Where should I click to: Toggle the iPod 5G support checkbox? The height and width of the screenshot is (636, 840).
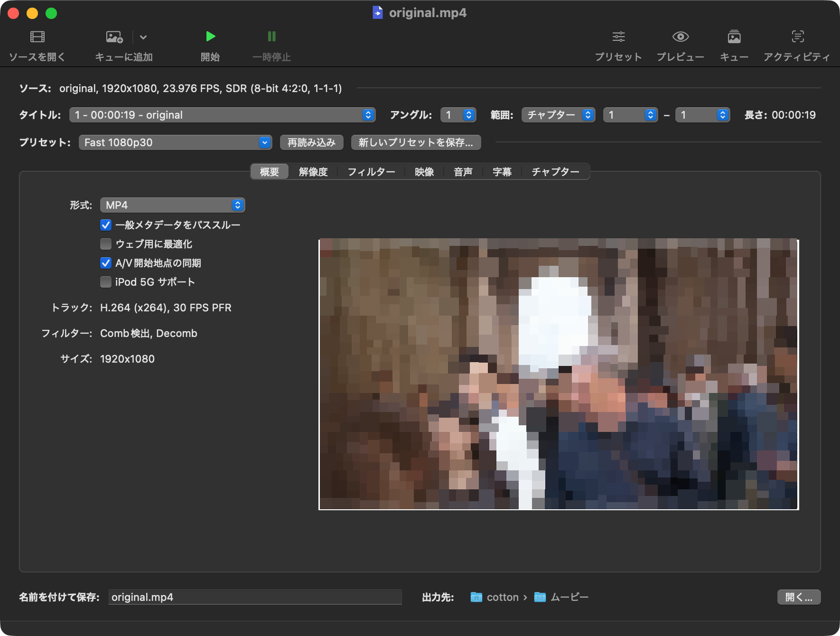coord(106,282)
